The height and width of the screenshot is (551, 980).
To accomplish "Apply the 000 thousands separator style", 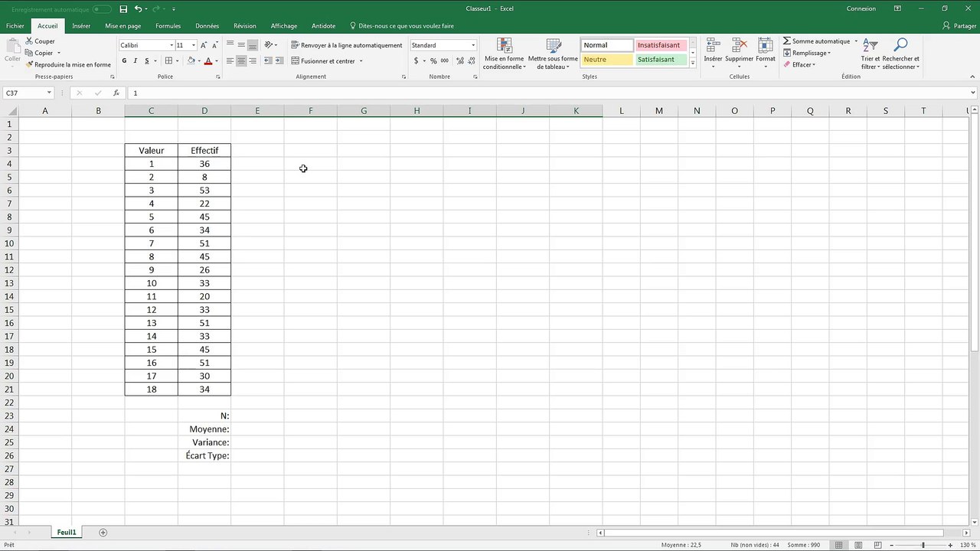I will point(444,60).
